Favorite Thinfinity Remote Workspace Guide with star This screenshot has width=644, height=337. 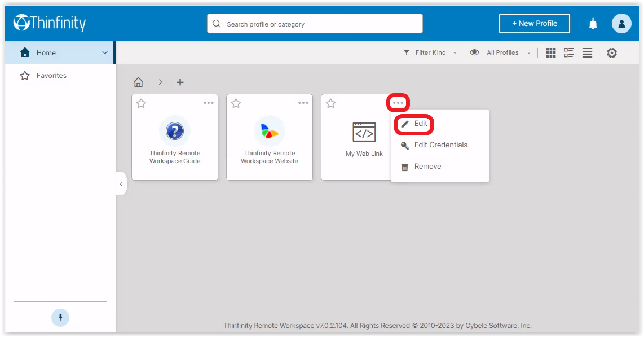142,103
